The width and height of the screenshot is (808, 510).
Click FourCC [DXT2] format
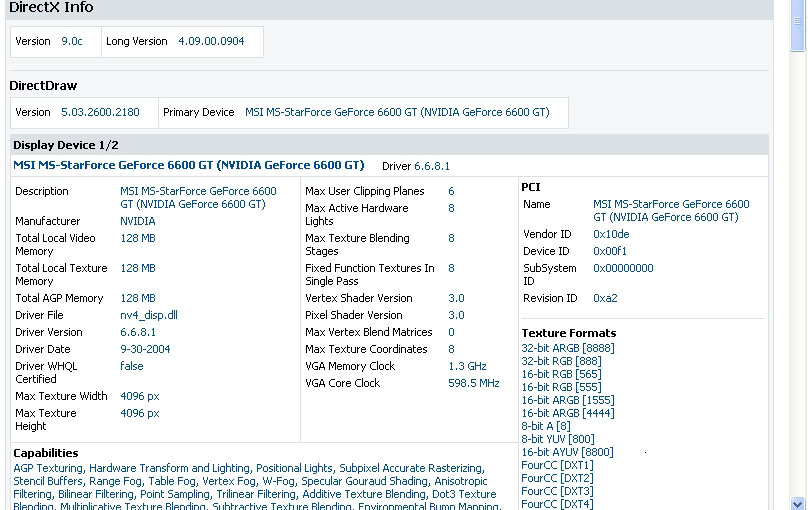[x=558, y=478]
